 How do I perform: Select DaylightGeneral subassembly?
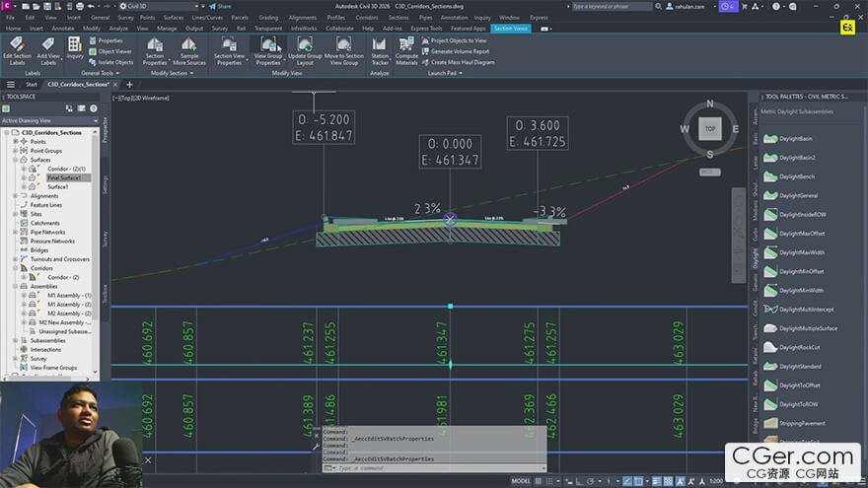pyautogui.click(x=790, y=196)
